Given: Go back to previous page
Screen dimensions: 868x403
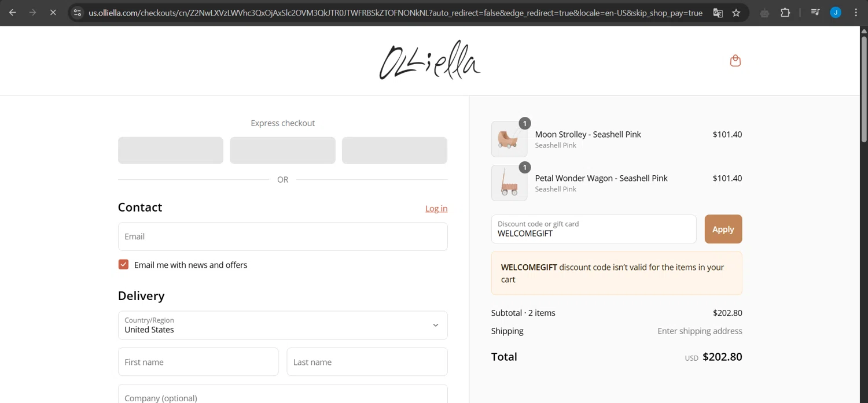Looking at the screenshot, I should [13, 12].
